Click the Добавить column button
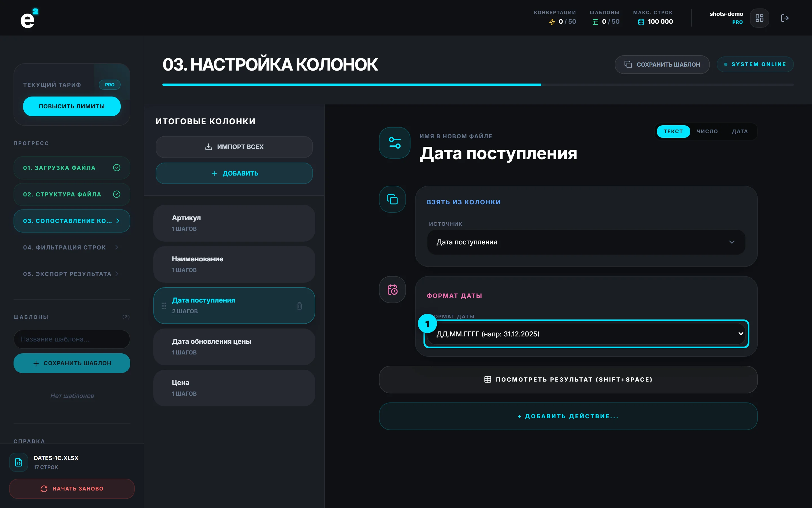The width and height of the screenshot is (812, 508). pos(234,173)
